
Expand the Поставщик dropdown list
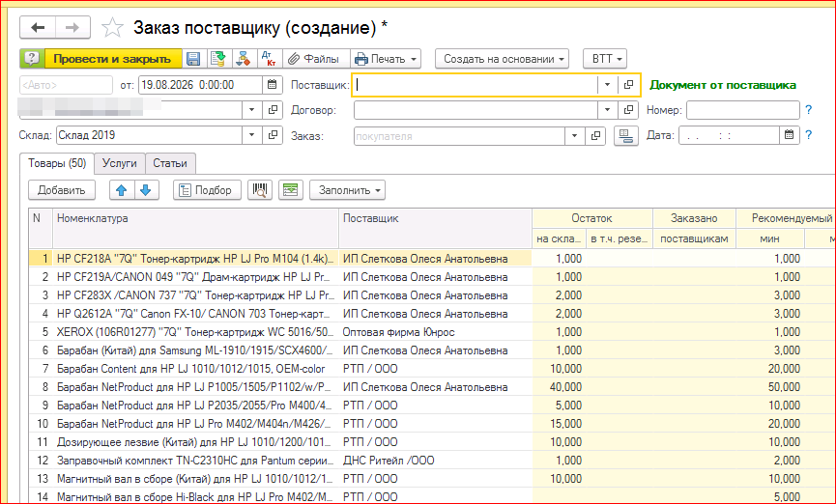click(x=607, y=85)
